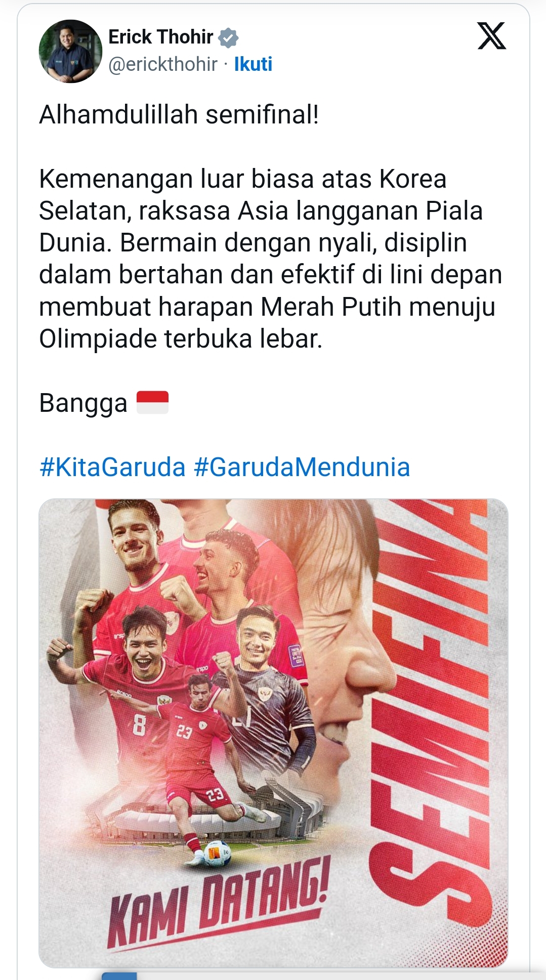The width and height of the screenshot is (546, 980).
Task: Click the word Bangga
Action: [x=83, y=403]
